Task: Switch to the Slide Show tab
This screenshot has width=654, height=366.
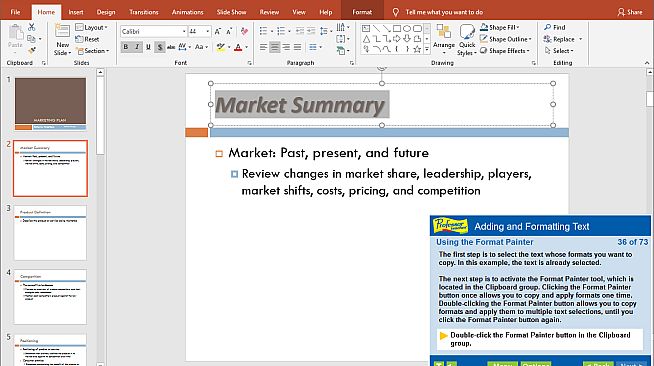Action: point(231,12)
